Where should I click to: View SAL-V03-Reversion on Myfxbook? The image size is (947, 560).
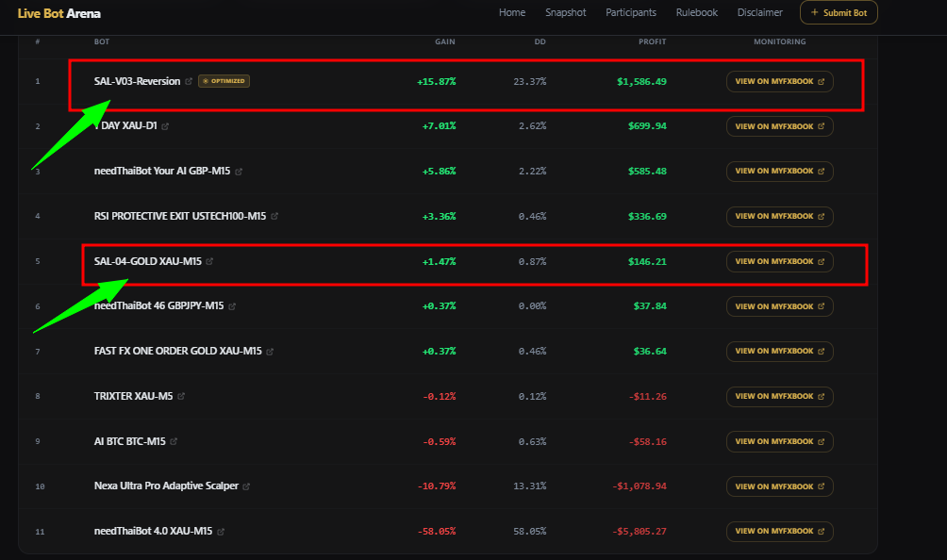[779, 82]
